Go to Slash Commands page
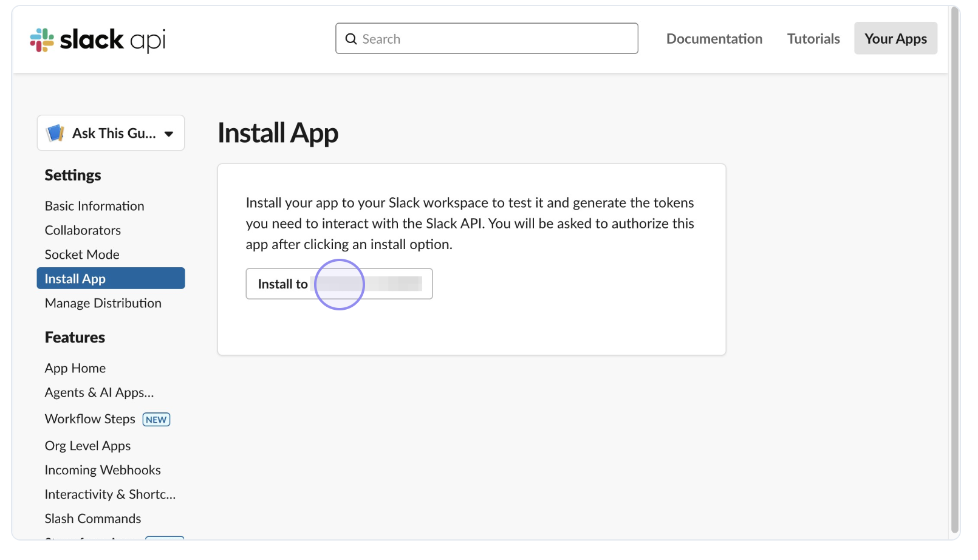Screen dimensions: 978x560 (93, 519)
